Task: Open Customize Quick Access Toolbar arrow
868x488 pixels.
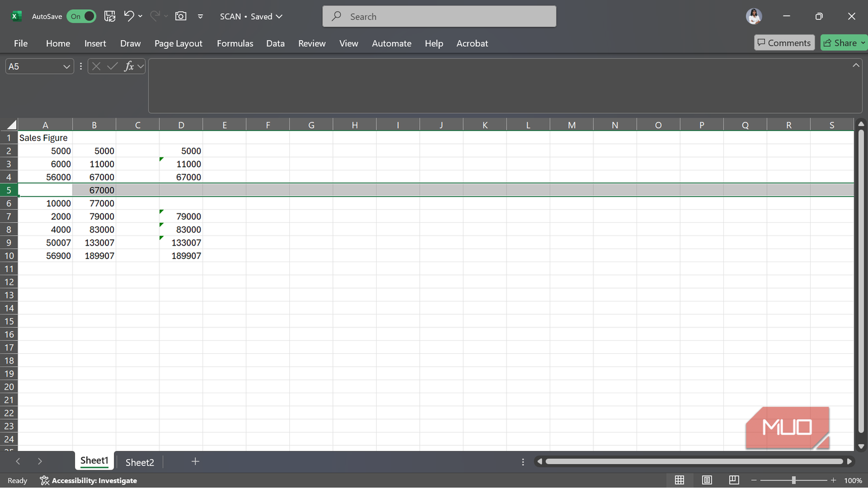Action: point(200,17)
